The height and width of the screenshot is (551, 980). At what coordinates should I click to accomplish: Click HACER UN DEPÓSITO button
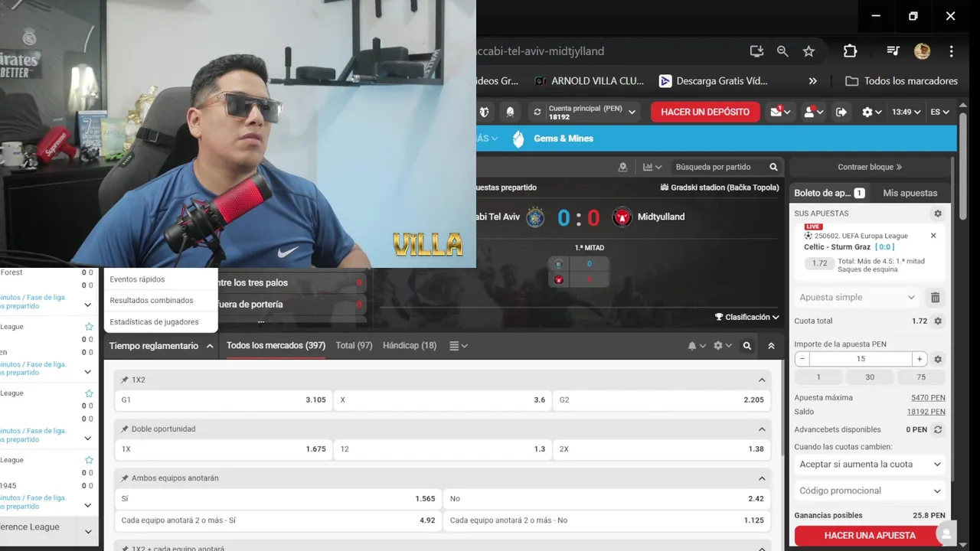705,112
